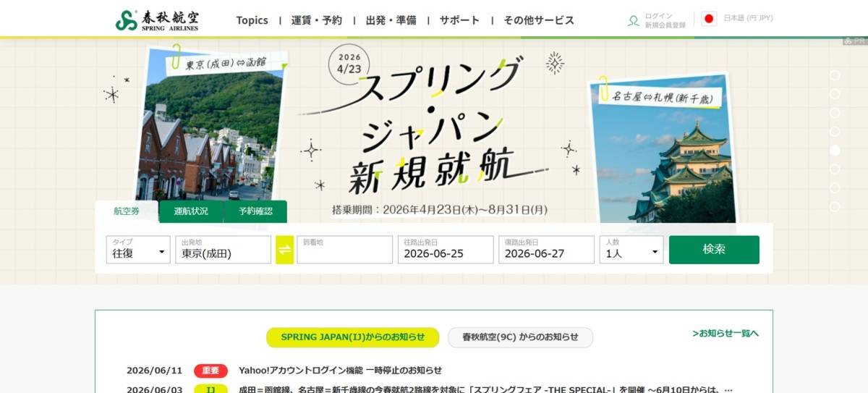Open the お知らせ一覧へ link
Viewport: 868px width, 393px height.
point(726,334)
